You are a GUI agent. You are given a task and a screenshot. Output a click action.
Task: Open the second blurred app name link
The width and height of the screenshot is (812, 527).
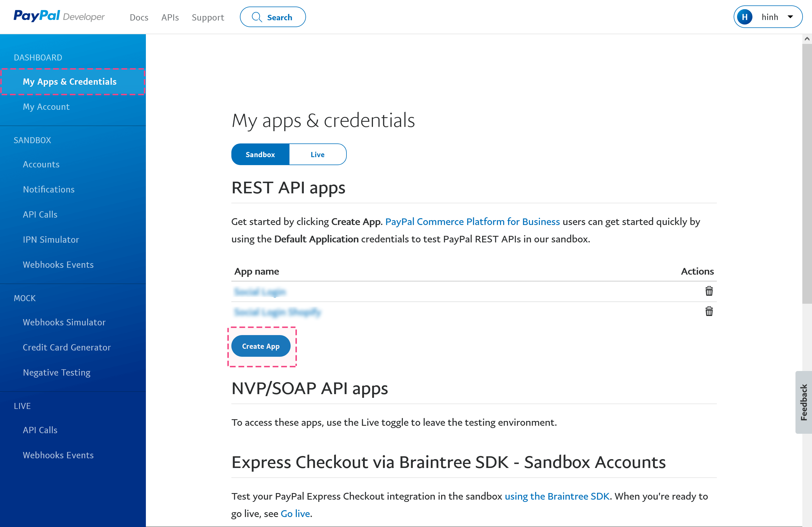pos(278,312)
